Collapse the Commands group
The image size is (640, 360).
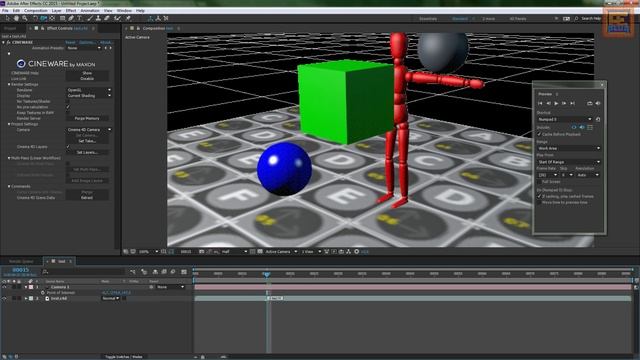(x=9, y=187)
